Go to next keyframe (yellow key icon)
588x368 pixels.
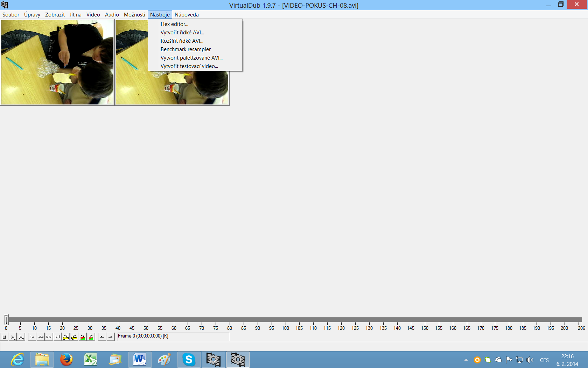(74, 337)
